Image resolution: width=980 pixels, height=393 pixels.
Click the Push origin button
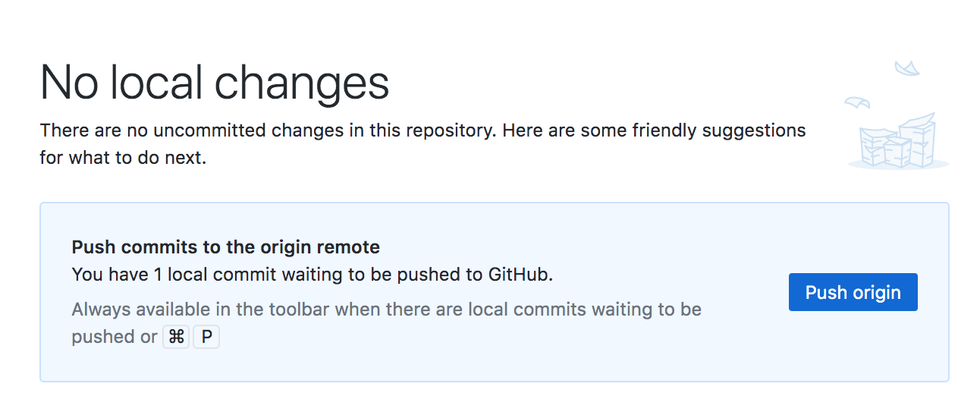853,292
